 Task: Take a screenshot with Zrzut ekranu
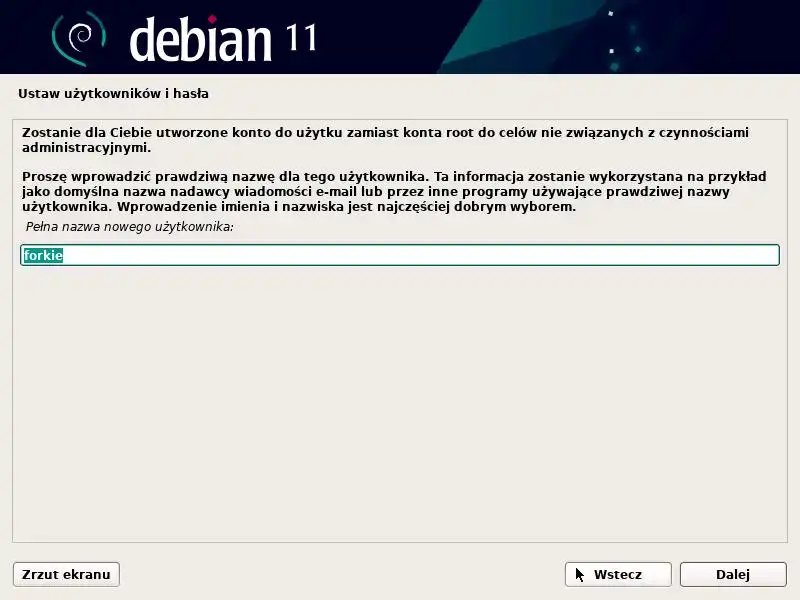click(66, 574)
